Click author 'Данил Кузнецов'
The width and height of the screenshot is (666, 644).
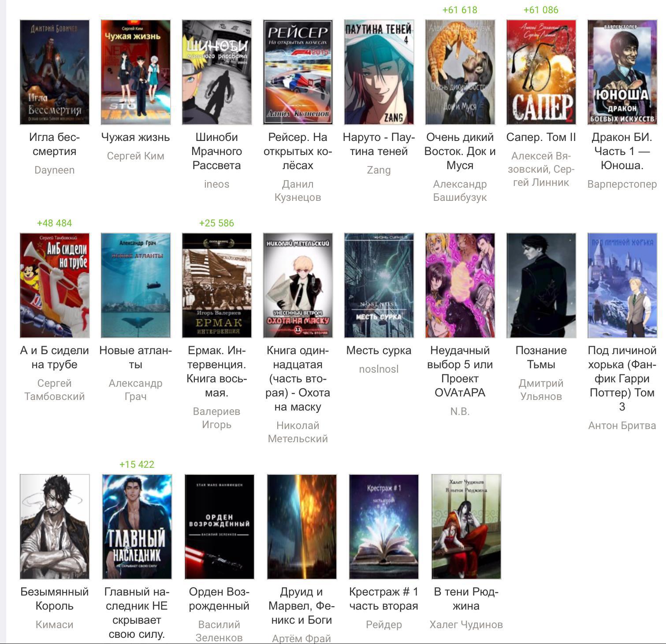coord(298,191)
